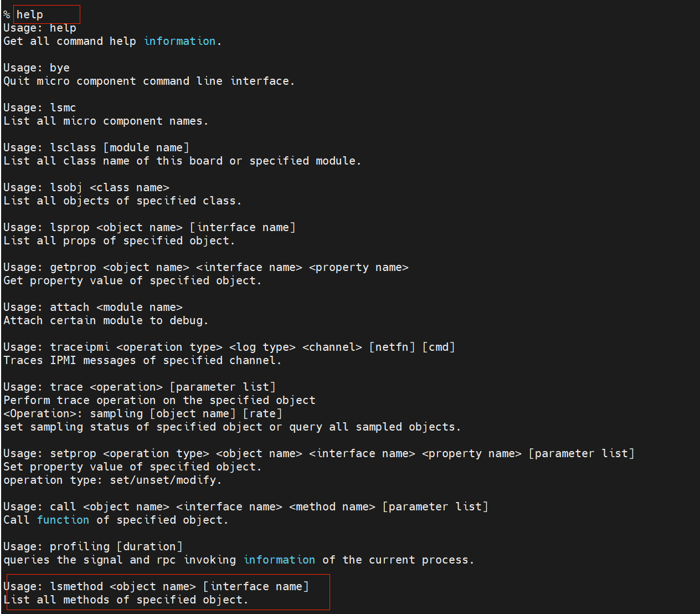Image resolution: width=700 pixels, height=614 pixels.
Task: Select the "lsobj" command in usage line
Action: tap(66, 188)
